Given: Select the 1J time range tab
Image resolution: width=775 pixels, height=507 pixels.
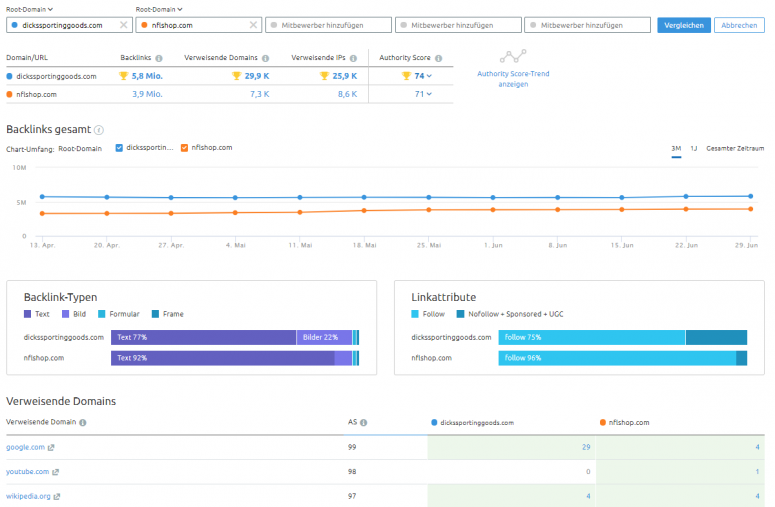Looking at the screenshot, I should (693, 148).
